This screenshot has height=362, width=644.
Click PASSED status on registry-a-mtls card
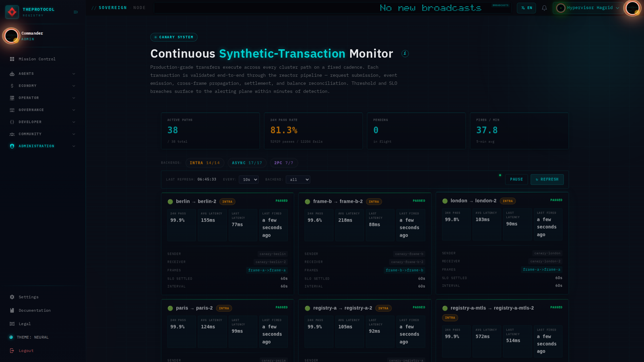(x=556, y=307)
